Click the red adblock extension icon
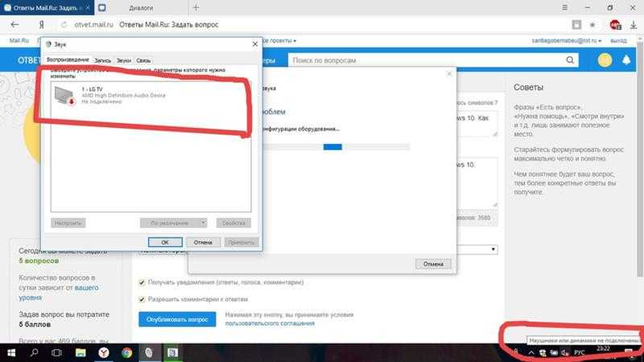Screen dimensions: 644x362 click(615, 25)
